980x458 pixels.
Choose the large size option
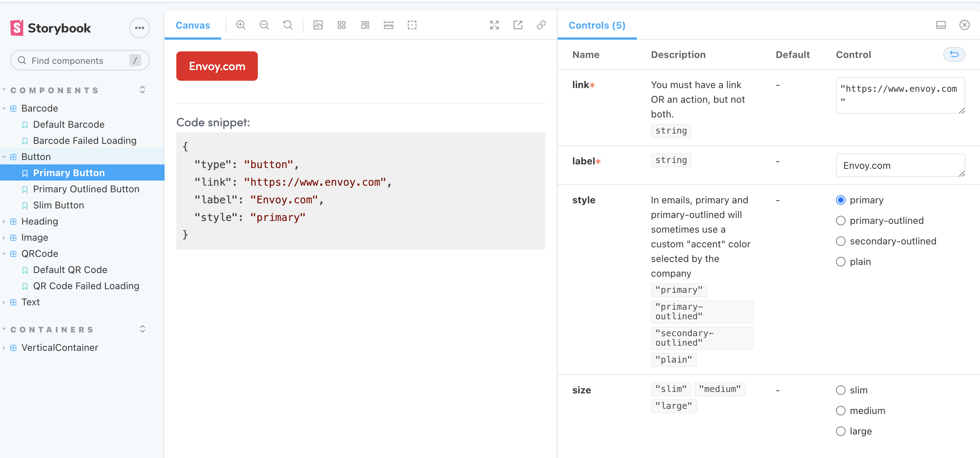[x=841, y=431]
